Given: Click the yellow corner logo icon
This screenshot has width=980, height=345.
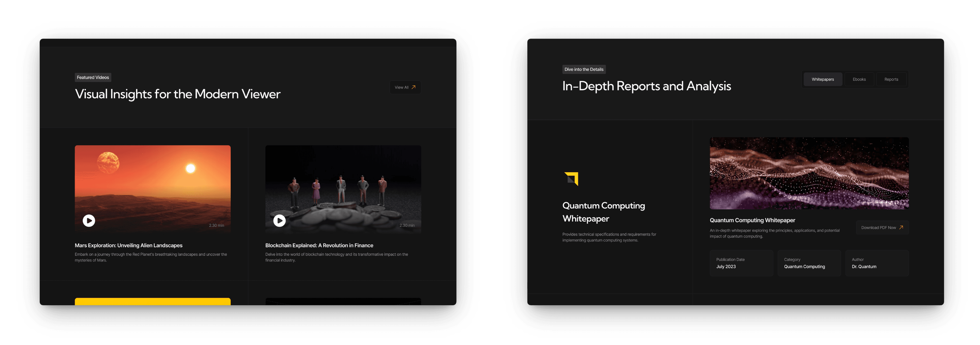Looking at the screenshot, I should (571, 178).
